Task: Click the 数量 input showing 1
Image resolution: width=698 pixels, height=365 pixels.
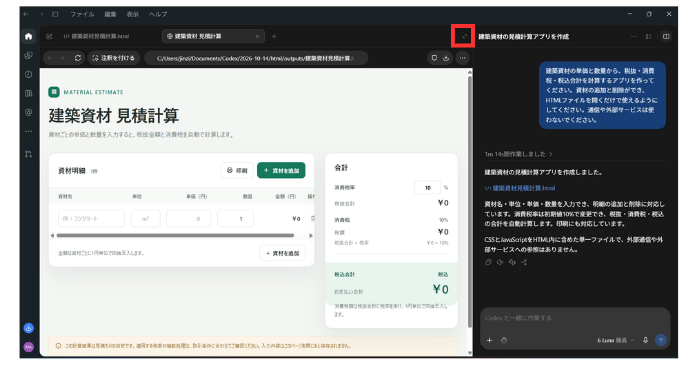Action: click(x=235, y=219)
